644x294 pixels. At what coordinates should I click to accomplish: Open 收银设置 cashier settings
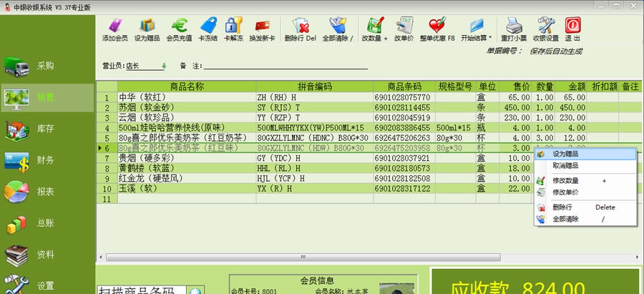pos(546,29)
